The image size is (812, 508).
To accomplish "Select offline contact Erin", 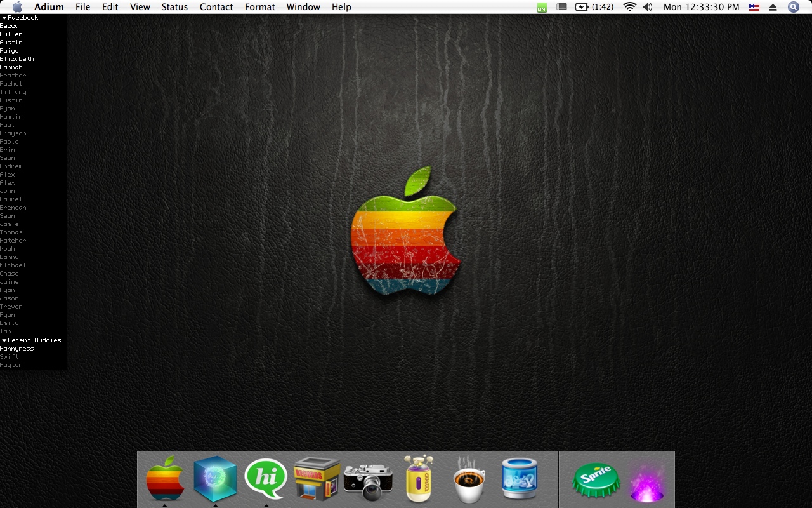I will click(8, 150).
